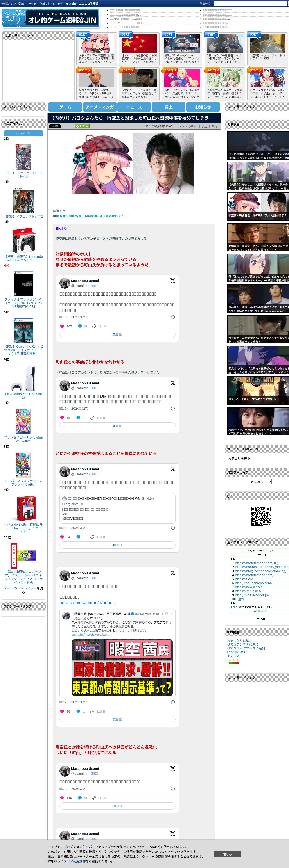Open the ゲーム category tab

(x=65, y=107)
